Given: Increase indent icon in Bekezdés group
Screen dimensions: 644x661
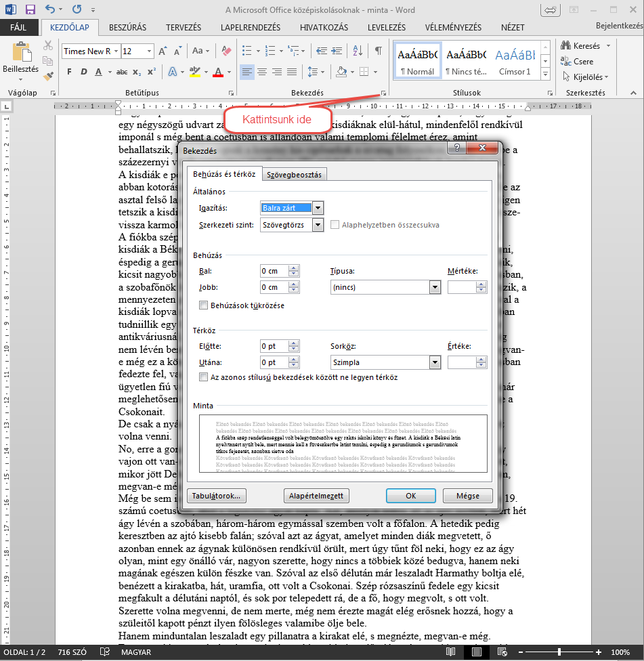Looking at the screenshot, I should 337,51.
